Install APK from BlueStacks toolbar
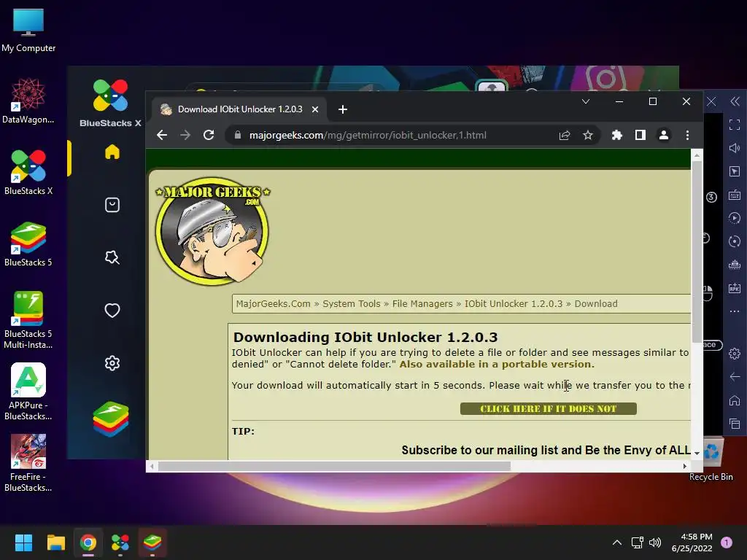This screenshot has width=747, height=560. (735, 288)
